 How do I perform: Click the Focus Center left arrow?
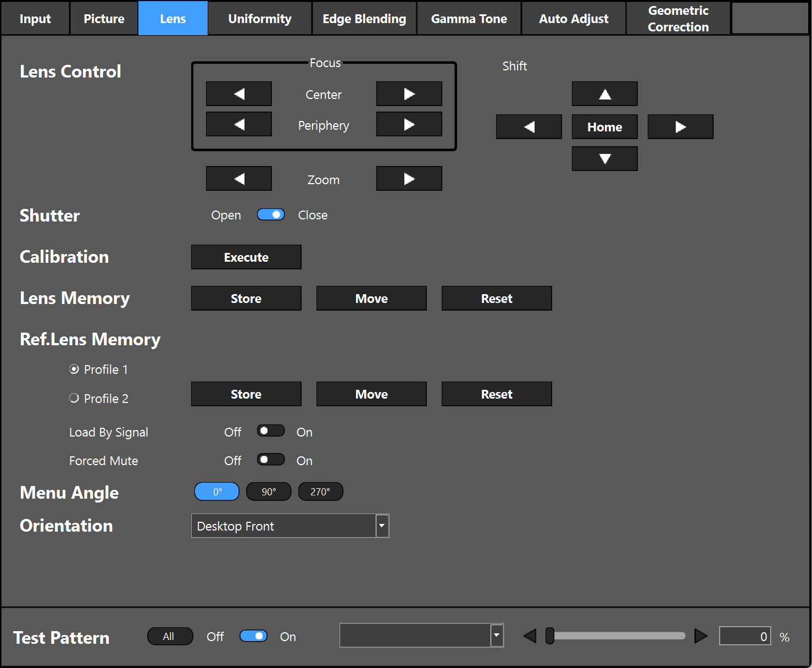(x=238, y=94)
